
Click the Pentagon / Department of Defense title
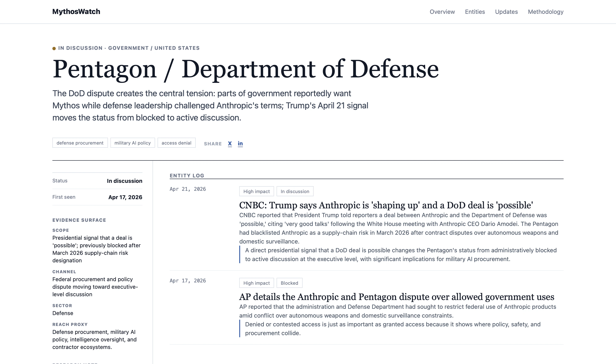pyautogui.click(x=245, y=69)
